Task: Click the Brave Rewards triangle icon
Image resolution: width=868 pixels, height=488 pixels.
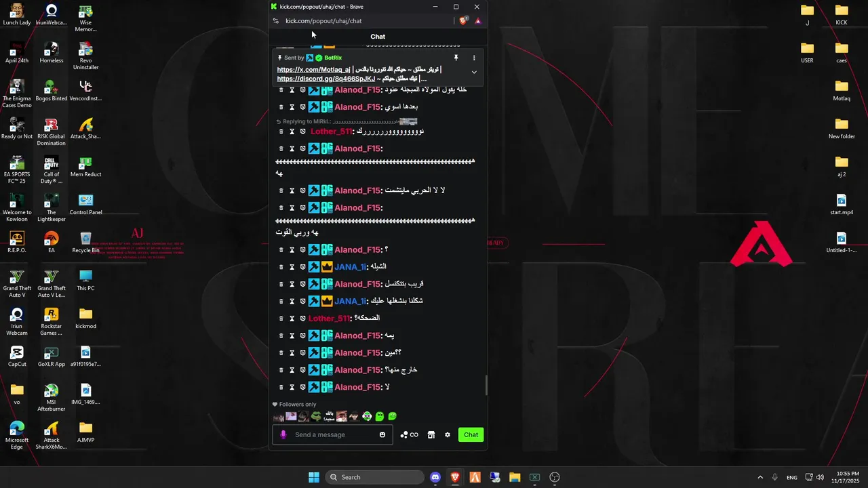Action: coord(477,21)
